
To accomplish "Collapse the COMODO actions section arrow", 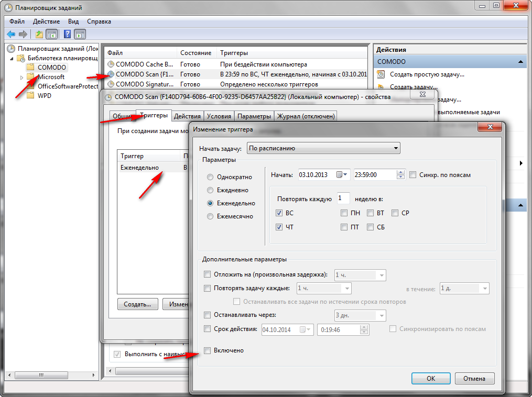I will click(x=520, y=62).
